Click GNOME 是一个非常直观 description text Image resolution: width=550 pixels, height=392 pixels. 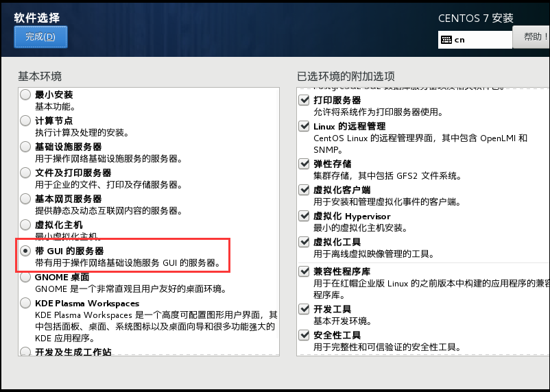coord(131,289)
